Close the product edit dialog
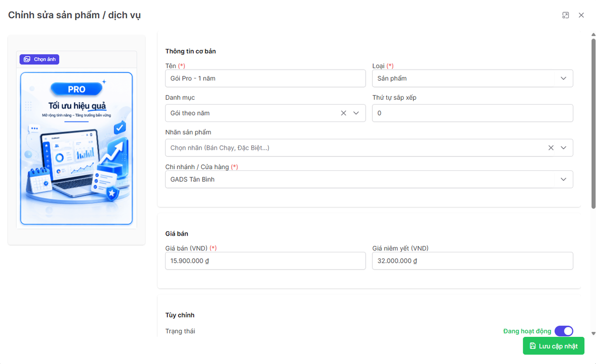The image size is (596, 364). pyautogui.click(x=581, y=15)
